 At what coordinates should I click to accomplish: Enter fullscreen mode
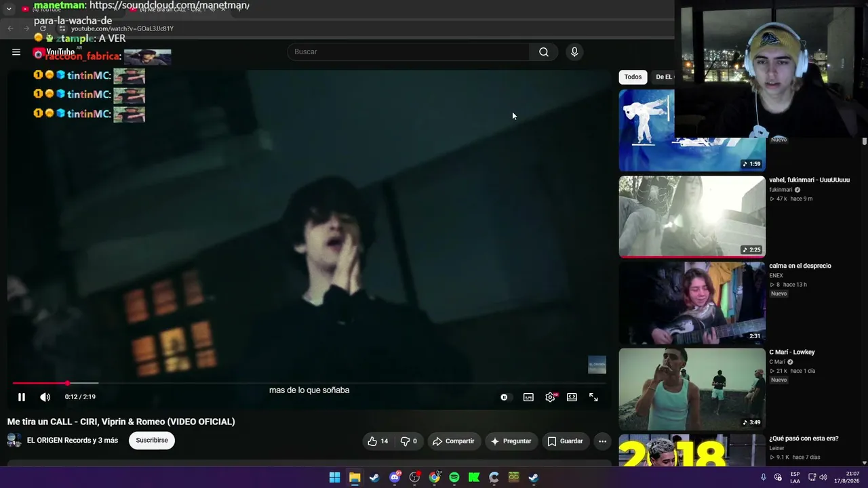point(593,397)
